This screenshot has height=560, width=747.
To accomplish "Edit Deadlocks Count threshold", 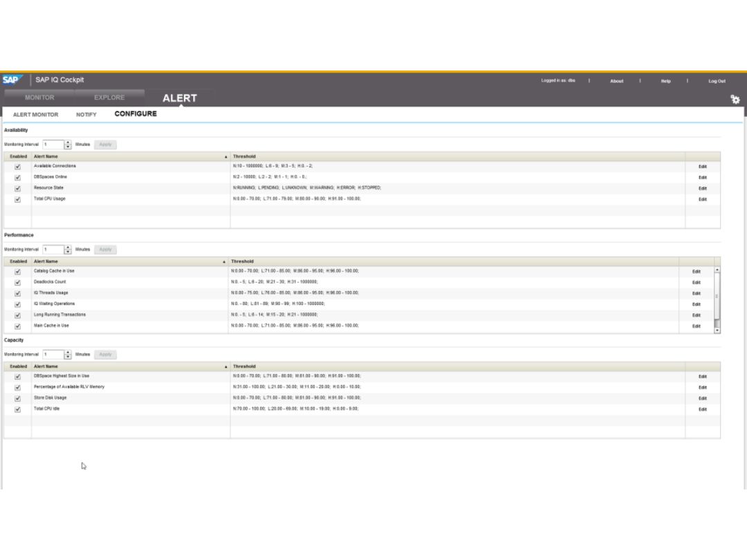I will (x=696, y=282).
